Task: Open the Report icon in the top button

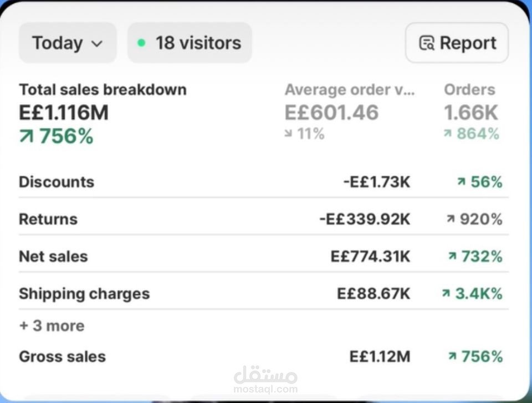Action: point(427,43)
